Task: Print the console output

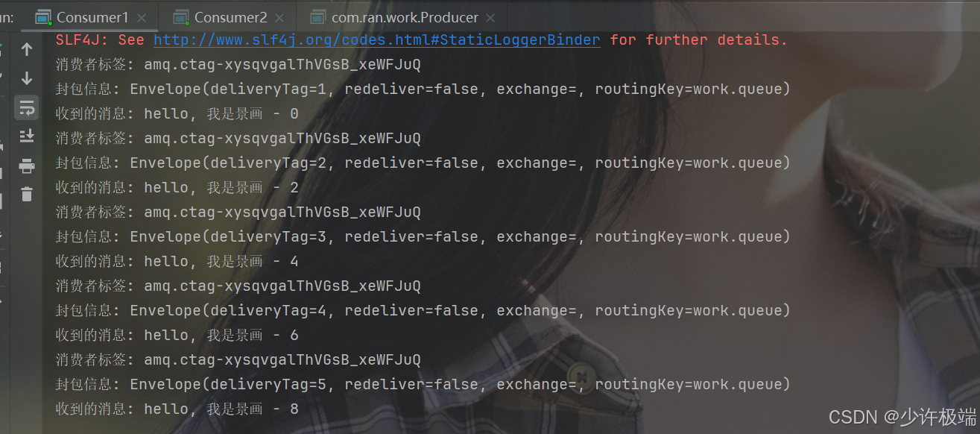Action: click(x=27, y=166)
